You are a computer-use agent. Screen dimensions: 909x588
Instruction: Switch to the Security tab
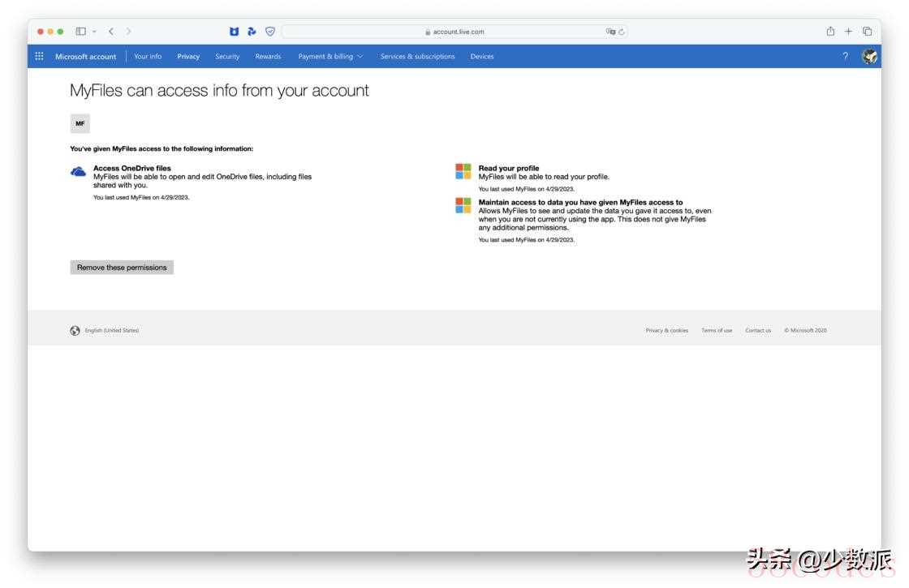pos(227,56)
